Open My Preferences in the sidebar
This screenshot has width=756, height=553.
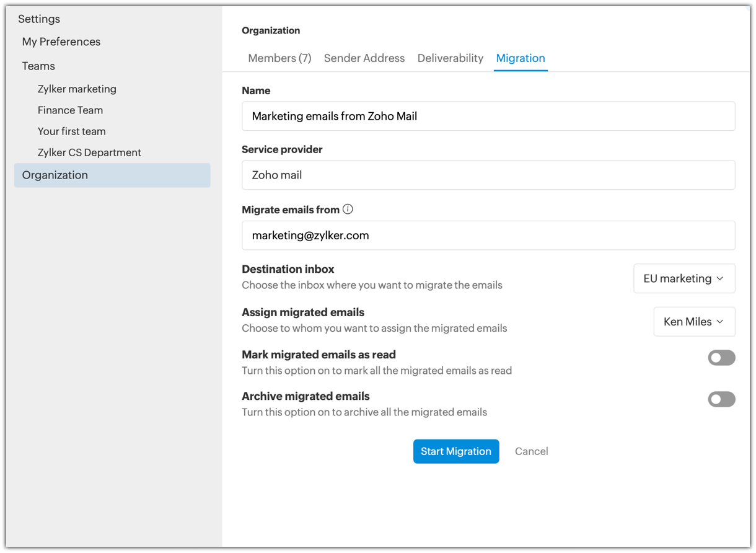(x=61, y=42)
